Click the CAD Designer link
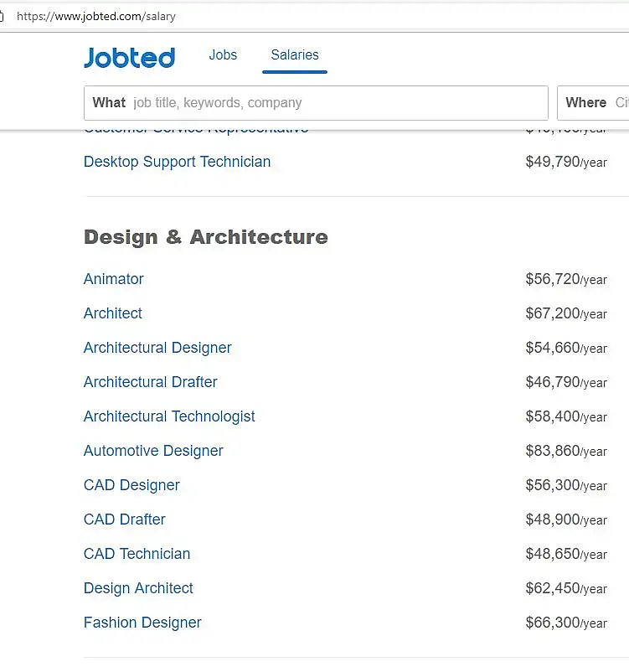This screenshot has width=629, height=672. click(131, 485)
